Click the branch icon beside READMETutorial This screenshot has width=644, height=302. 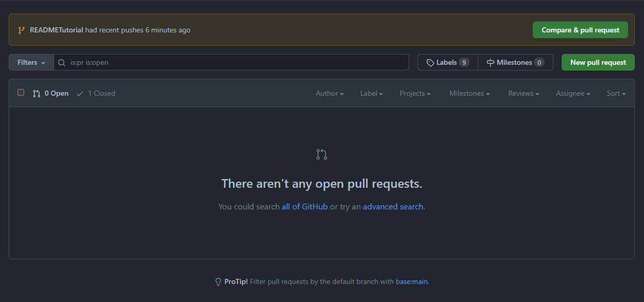tap(21, 30)
